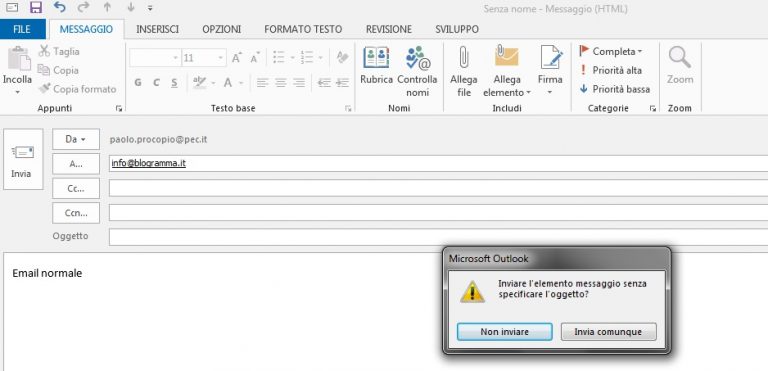Open Categorie group dialog launcher

[x=652, y=108]
